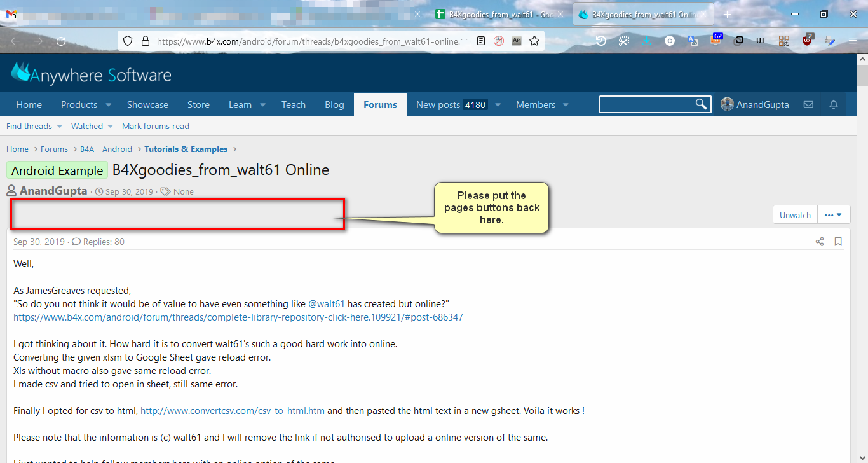Click the Forums breadcrumb link

click(54, 149)
